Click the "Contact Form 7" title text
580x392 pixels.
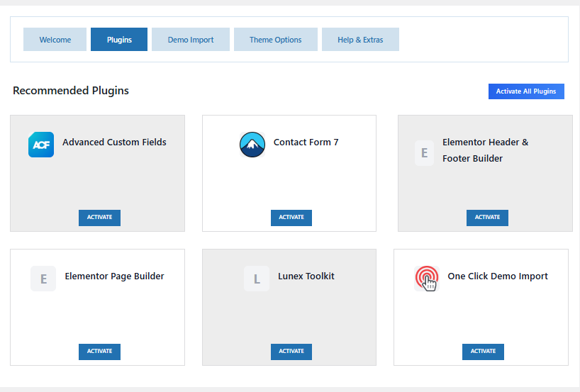(x=306, y=142)
